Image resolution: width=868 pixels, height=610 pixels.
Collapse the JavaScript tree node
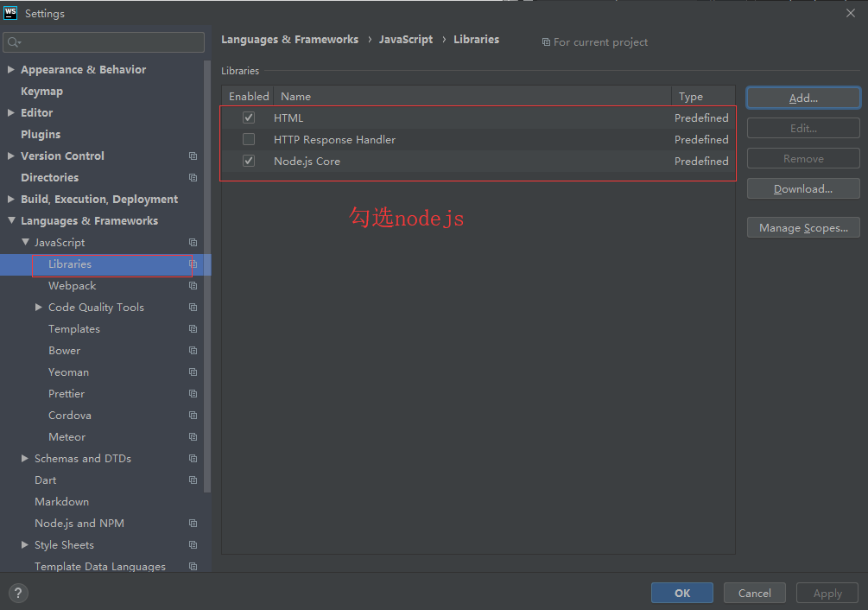25,242
